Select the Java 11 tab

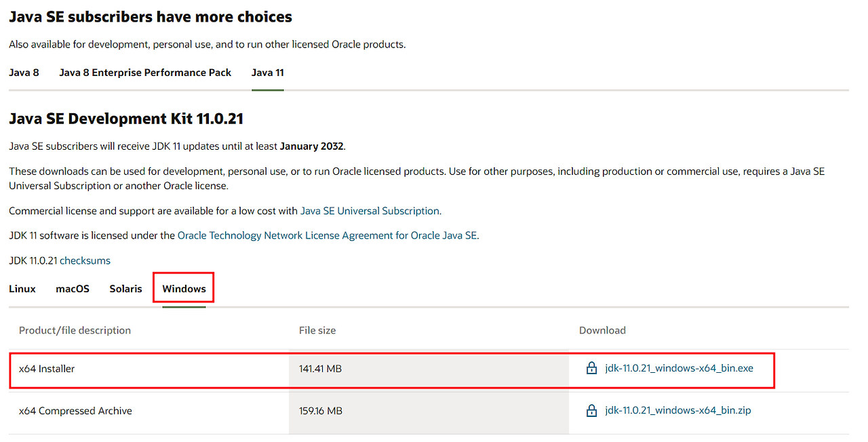pos(267,73)
